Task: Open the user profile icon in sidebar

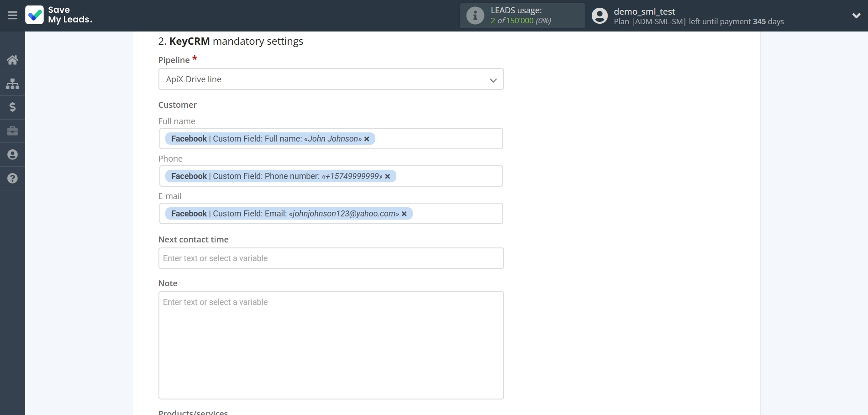Action: (12, 155)
